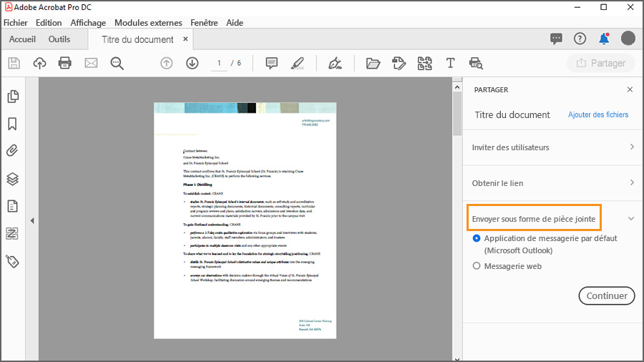Click the Organize Pages icon
The image size is (644, 362).
click(424, 63)
